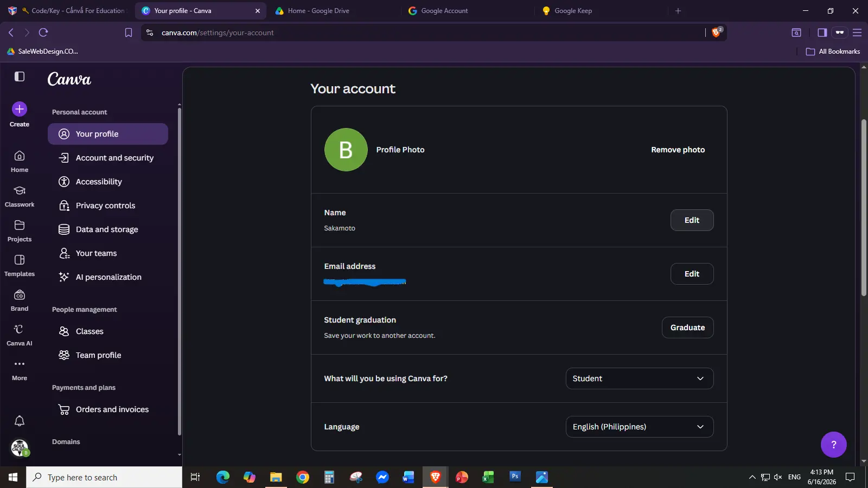Viewport: 868px width, 488px height.
Task: Reload the page
Action: [43, 33]
